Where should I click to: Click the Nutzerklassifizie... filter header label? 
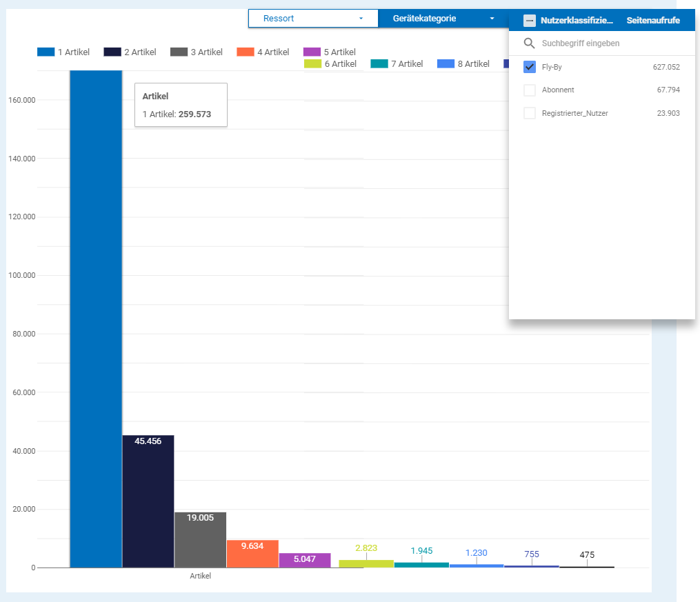[x=577, y=21]
